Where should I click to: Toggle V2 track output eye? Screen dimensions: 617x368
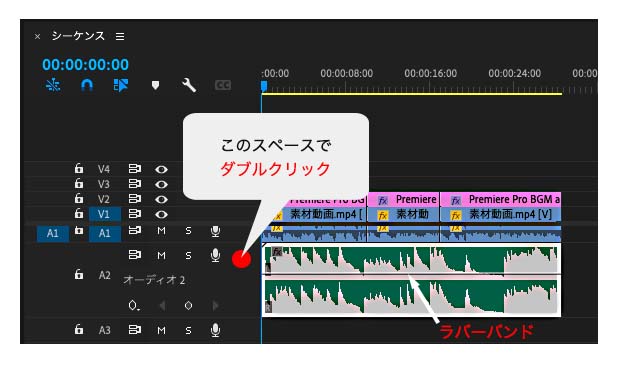coord(161,199)
